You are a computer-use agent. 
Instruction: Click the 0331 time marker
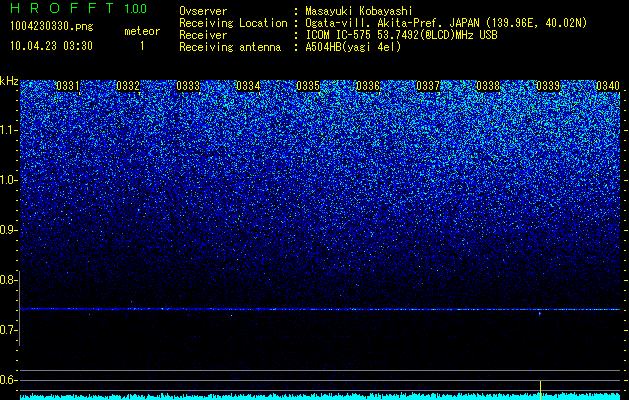click(68, 86)
